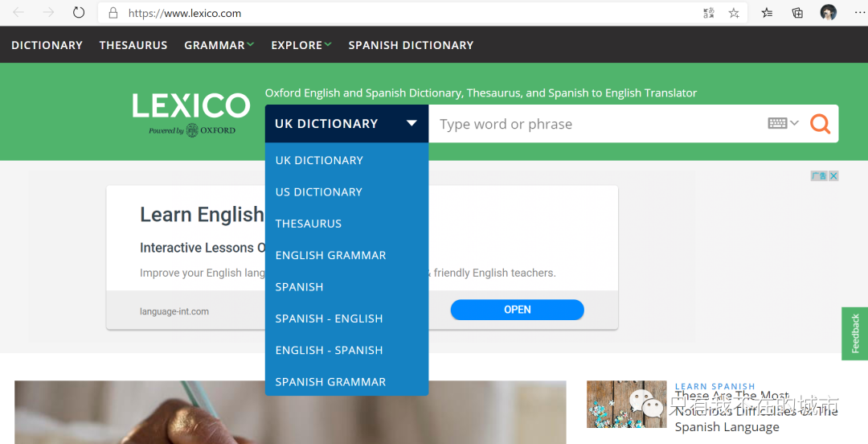868x444 pixels.
Task: Click language-int.com ad link
Action: [x=174, y=311]
